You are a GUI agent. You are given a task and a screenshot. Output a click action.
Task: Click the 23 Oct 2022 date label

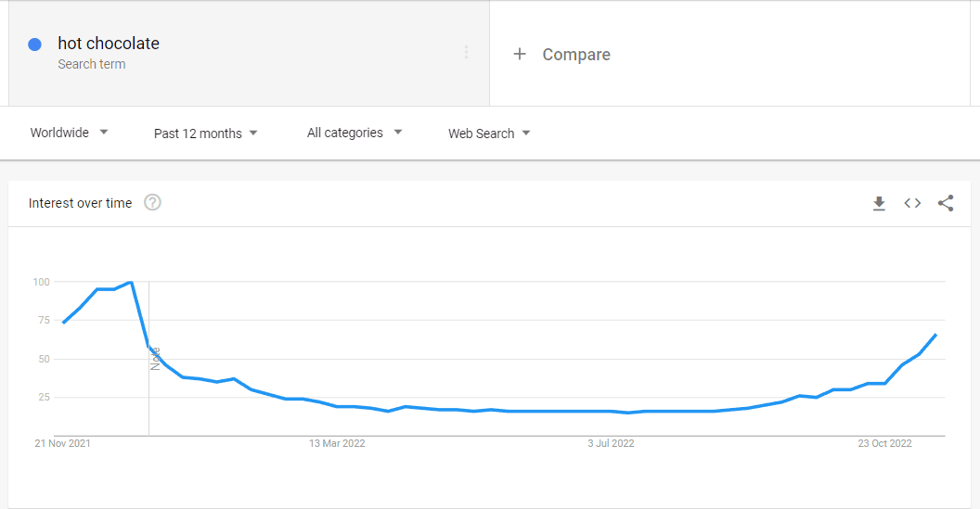[x=884, y=443]
